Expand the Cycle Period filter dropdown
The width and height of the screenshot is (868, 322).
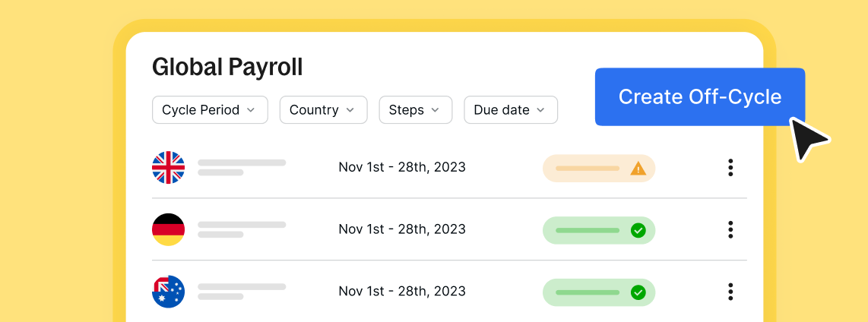[210, 110]
